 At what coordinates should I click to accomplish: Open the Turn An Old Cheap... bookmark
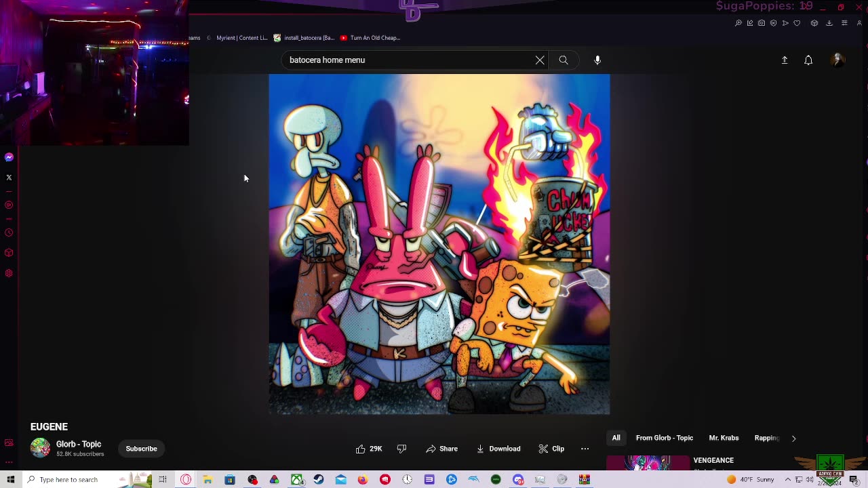tap(370, 38)
